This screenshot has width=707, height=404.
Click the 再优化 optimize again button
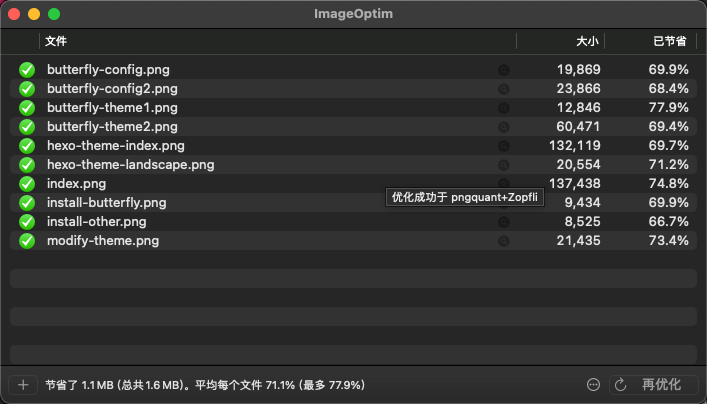tap(653, 385)
